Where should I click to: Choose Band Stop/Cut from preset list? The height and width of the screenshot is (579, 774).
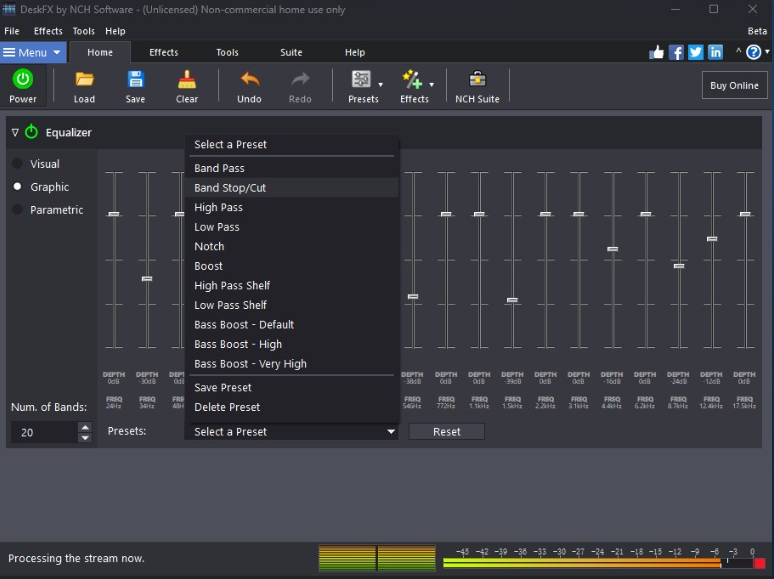230,188
